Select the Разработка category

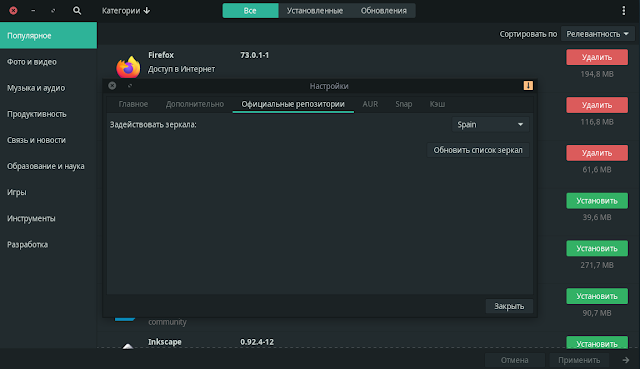coord(48,245)
